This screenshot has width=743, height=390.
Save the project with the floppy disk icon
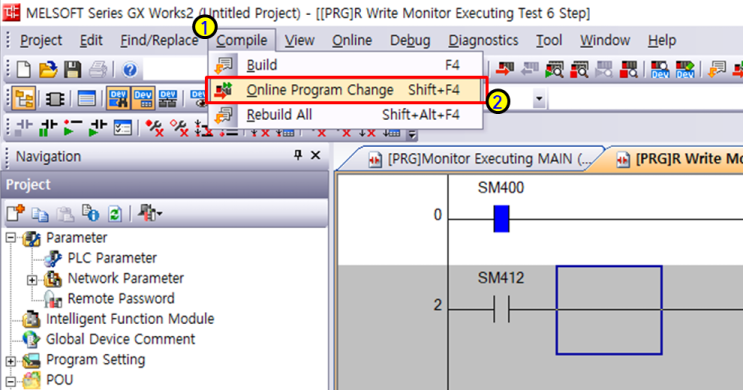tap(72, 70)
